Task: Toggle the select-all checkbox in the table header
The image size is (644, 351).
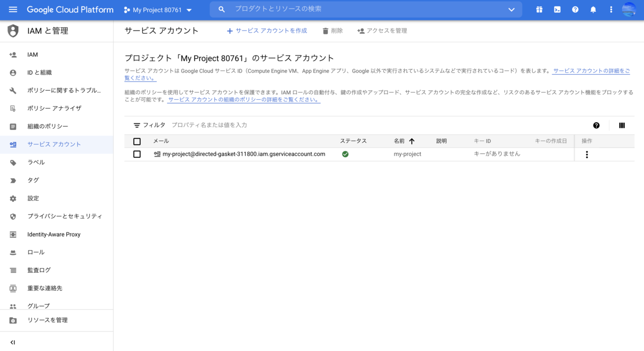Action: (x=137, y=141)
